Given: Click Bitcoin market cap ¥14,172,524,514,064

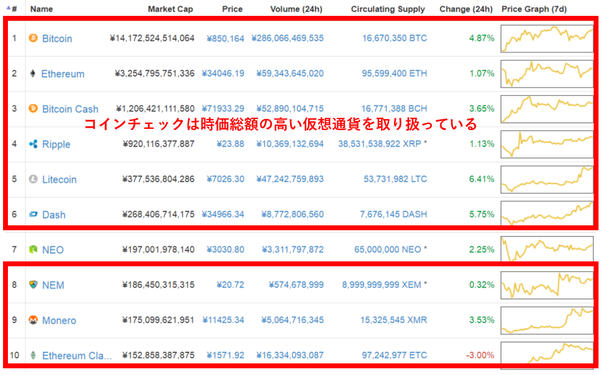Looking at the screenshot, I should [152, 38].
